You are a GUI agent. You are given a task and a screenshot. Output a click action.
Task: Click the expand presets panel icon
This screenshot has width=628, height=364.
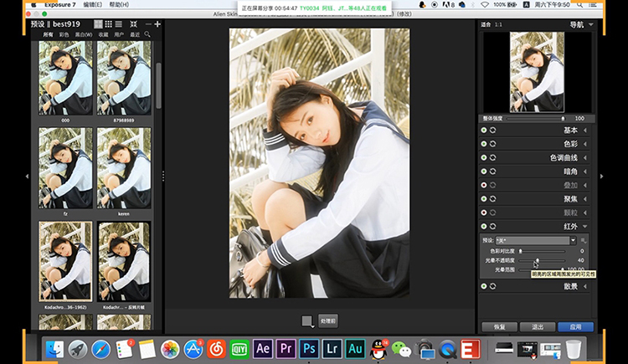(x=133, y=24)
